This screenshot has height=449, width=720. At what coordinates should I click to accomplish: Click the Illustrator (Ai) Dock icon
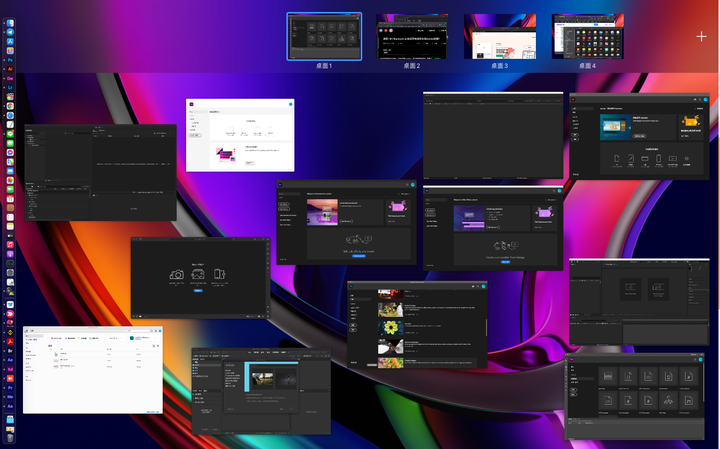click(x=10, y=69)
